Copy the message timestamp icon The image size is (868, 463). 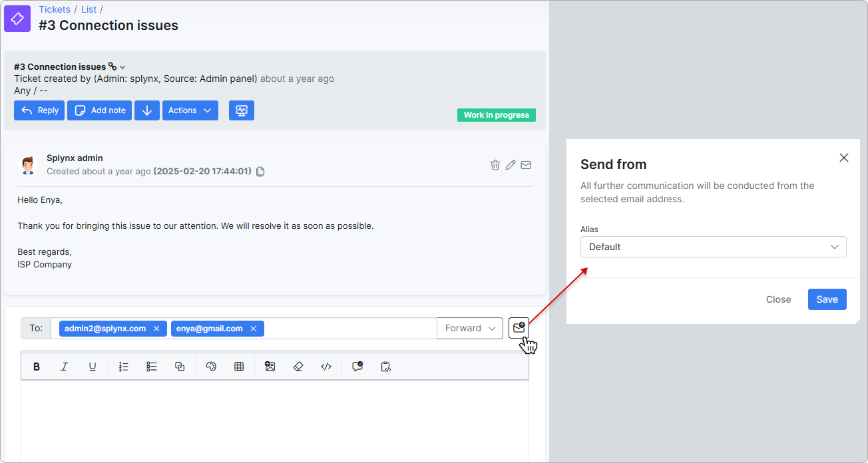point(260,172)
